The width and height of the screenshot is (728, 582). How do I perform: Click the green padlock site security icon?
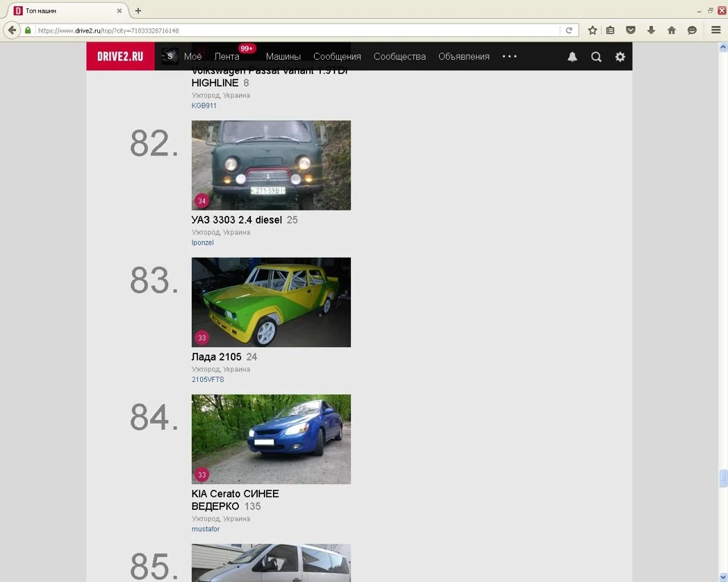pos(28,30)
